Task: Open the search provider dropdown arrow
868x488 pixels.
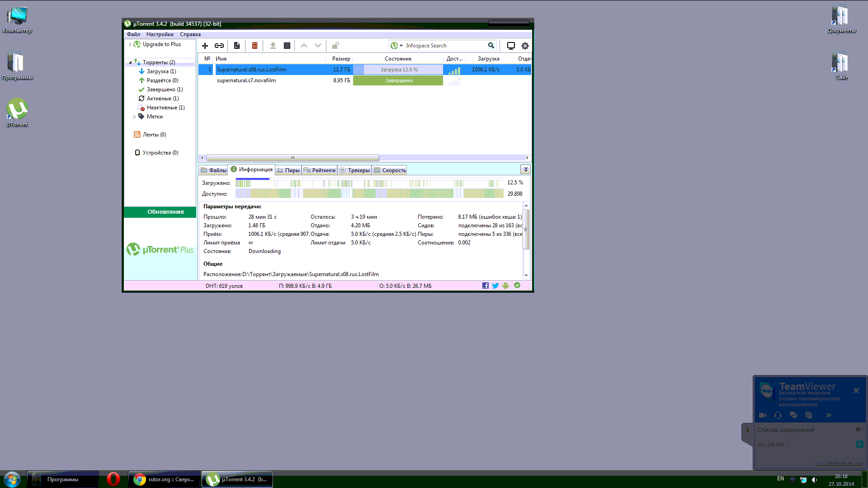Action: click(x=401, y=46)
